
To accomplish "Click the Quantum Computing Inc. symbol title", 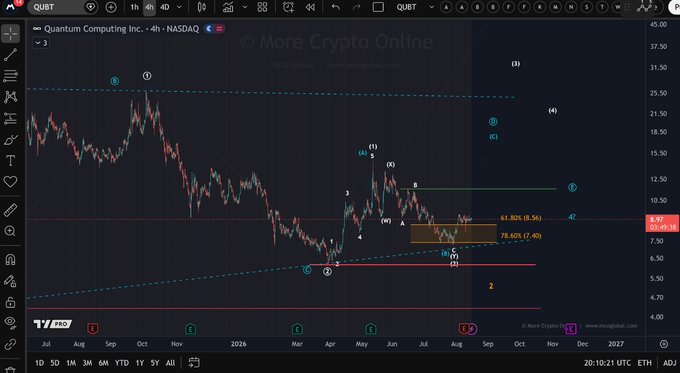I will pos(94,29).
